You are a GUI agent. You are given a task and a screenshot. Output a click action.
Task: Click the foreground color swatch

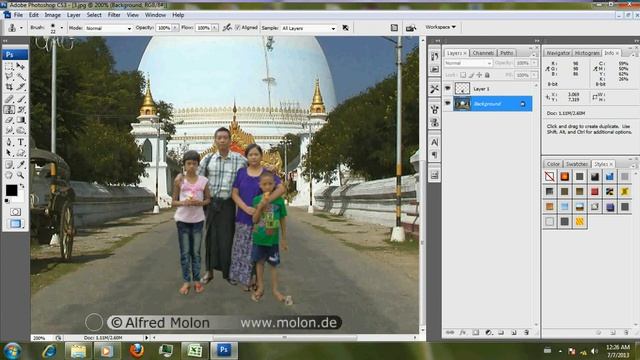pyautogui.click(x=11, y=190)
